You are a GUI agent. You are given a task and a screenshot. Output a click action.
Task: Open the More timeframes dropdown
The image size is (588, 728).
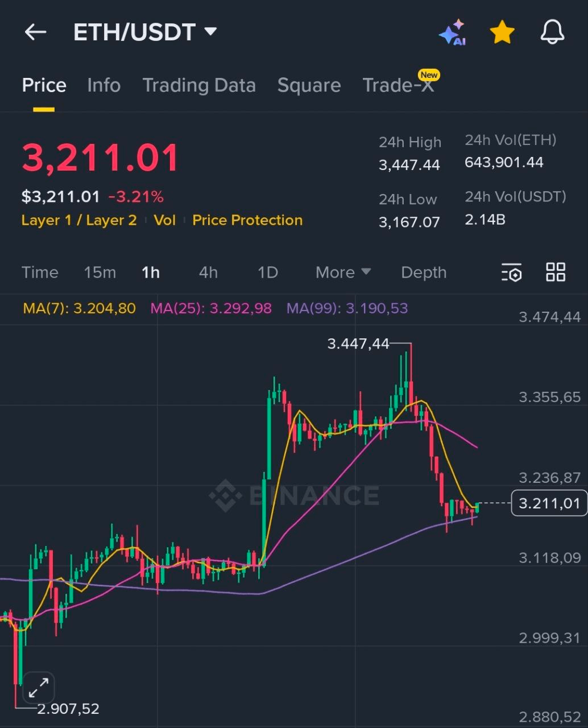click(343, 272)
